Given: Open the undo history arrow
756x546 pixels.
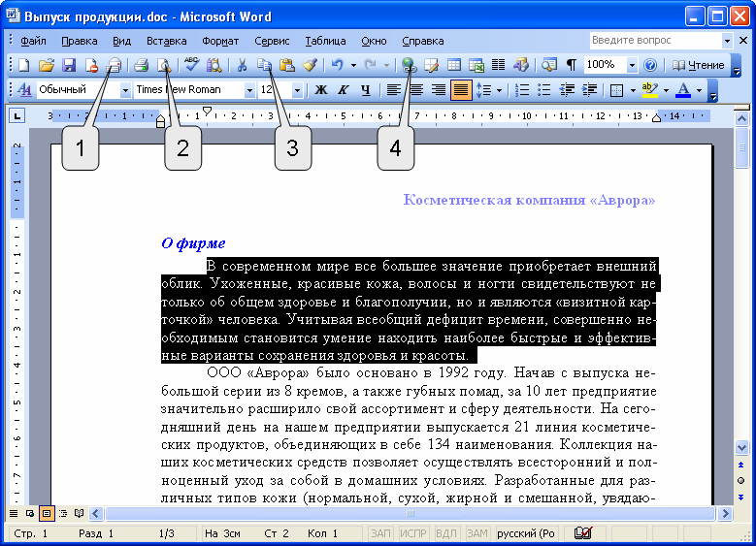Looking at the screenshot, I should [x=353, y=65].
